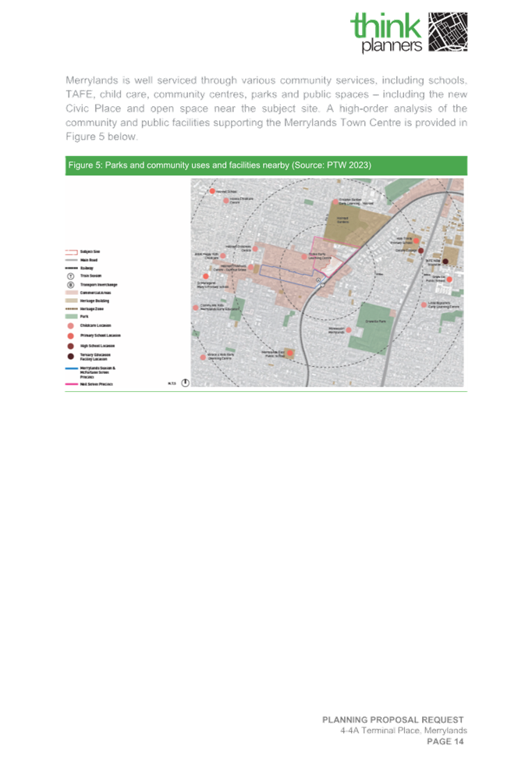Screen dimensions: 532x772
Task: Click the 'Train Station' legend label
Action: [91, 276]
